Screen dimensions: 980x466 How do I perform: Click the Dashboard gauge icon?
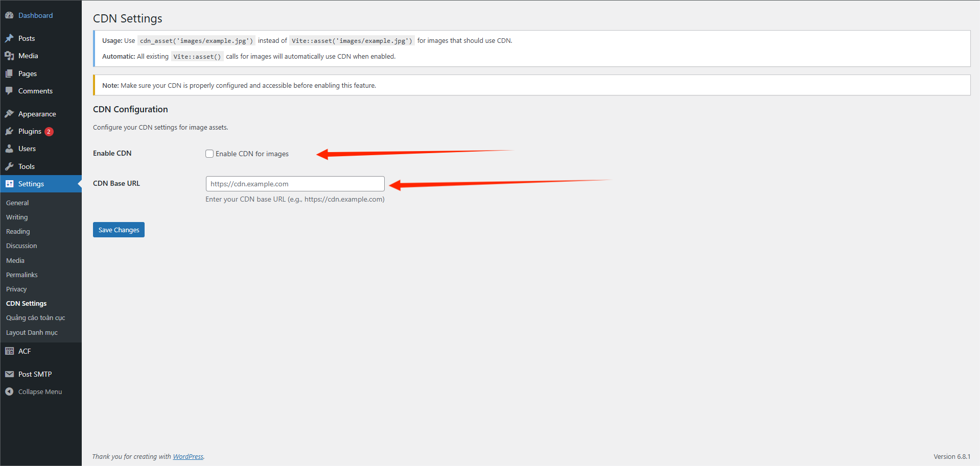[9, 15]
